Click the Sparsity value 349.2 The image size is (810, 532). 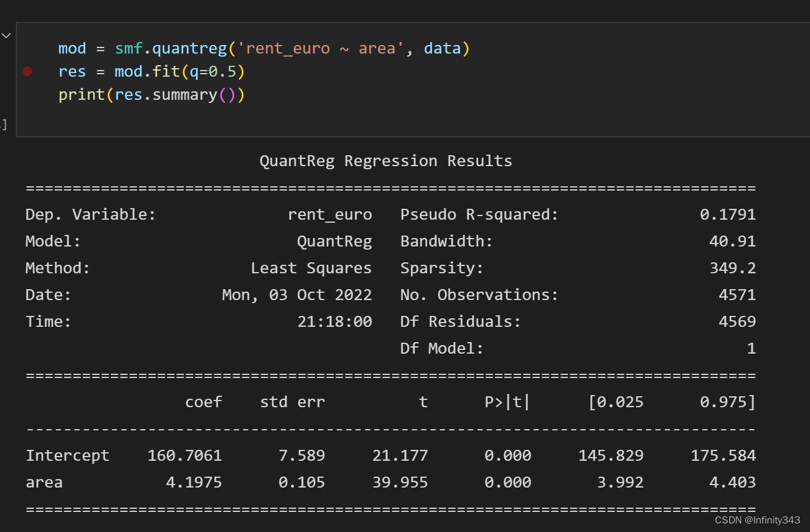732,268
